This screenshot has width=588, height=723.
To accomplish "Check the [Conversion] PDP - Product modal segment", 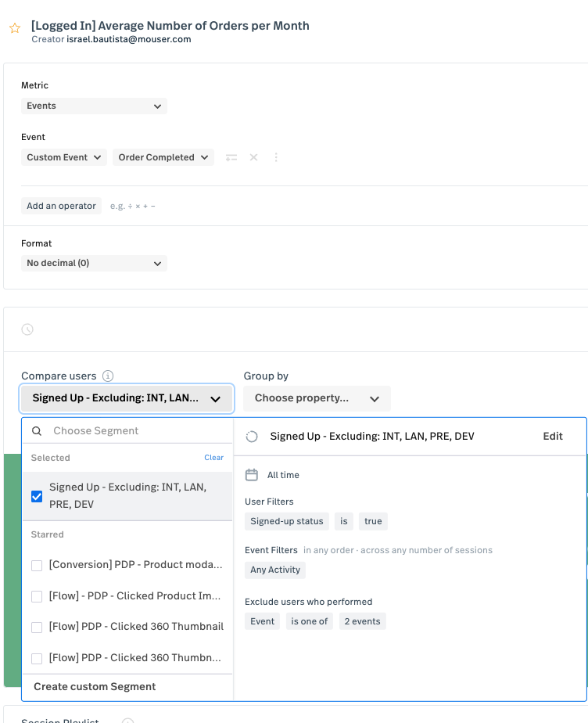I will point(37,565).
